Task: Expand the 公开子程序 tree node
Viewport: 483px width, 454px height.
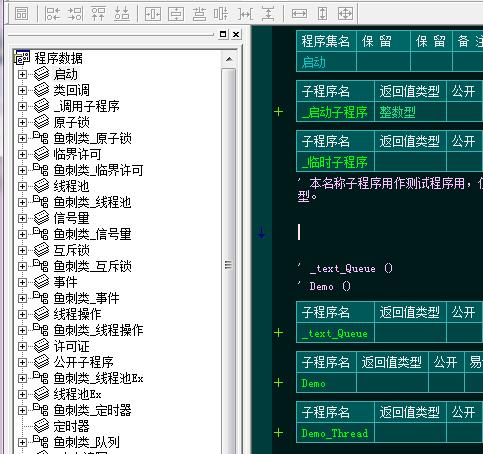Action: [22, 362]
